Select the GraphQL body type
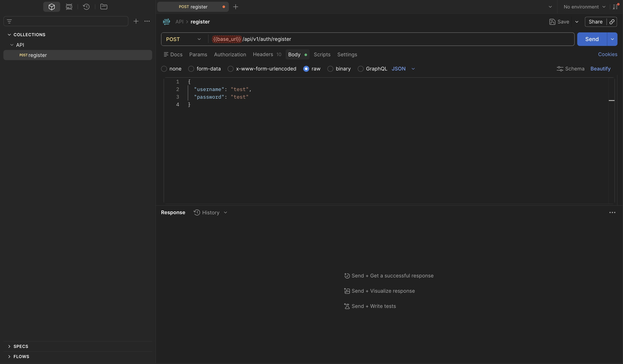The image size is (623, 364). 360,69
